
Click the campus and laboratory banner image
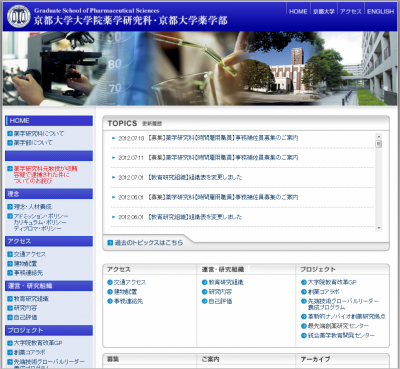coord(200,68)
